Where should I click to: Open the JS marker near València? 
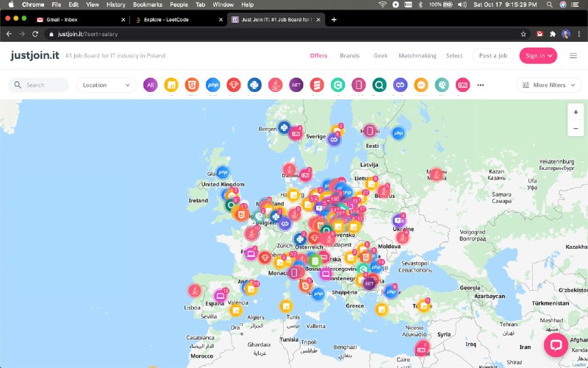(x=235, y=311)
